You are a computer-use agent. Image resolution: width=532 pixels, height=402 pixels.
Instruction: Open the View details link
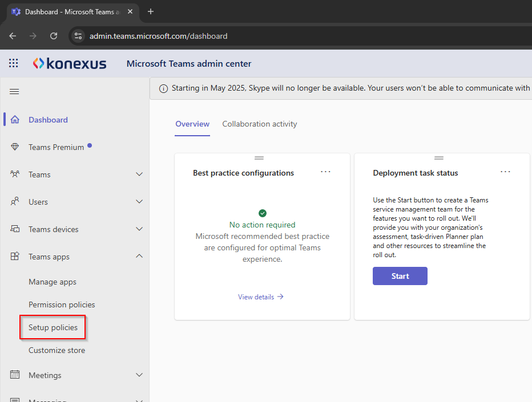point(261,297)
